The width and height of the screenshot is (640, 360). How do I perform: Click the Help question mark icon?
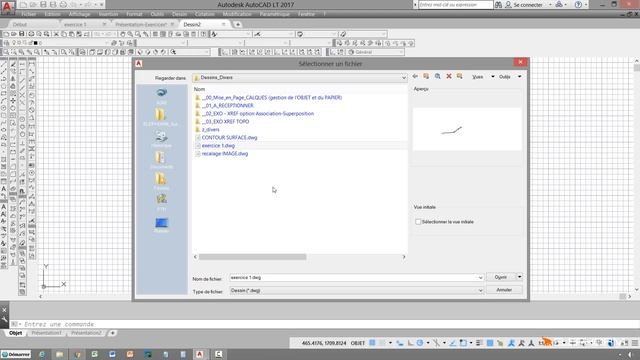(x=578, y=4)
